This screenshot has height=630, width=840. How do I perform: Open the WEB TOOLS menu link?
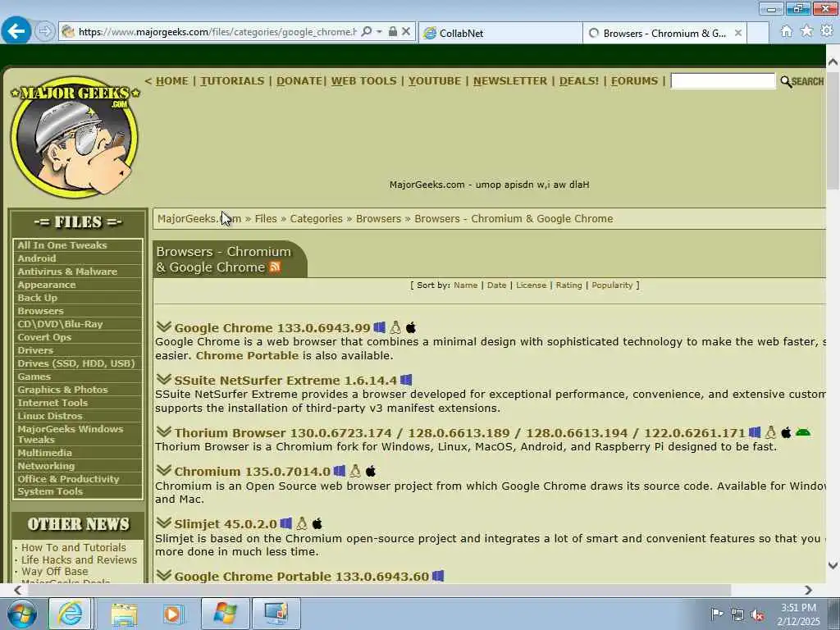pyautogui.click(x=363, y=81)
